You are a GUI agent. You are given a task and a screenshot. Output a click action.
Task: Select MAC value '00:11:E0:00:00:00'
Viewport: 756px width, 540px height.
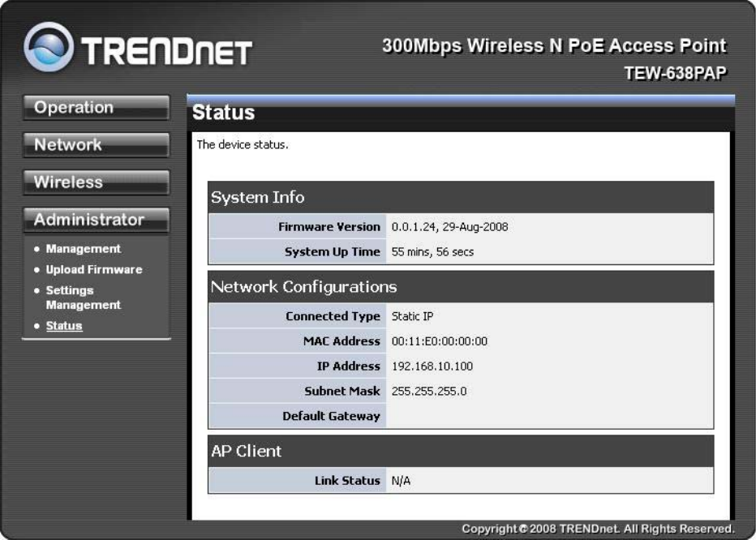(439, 341)
